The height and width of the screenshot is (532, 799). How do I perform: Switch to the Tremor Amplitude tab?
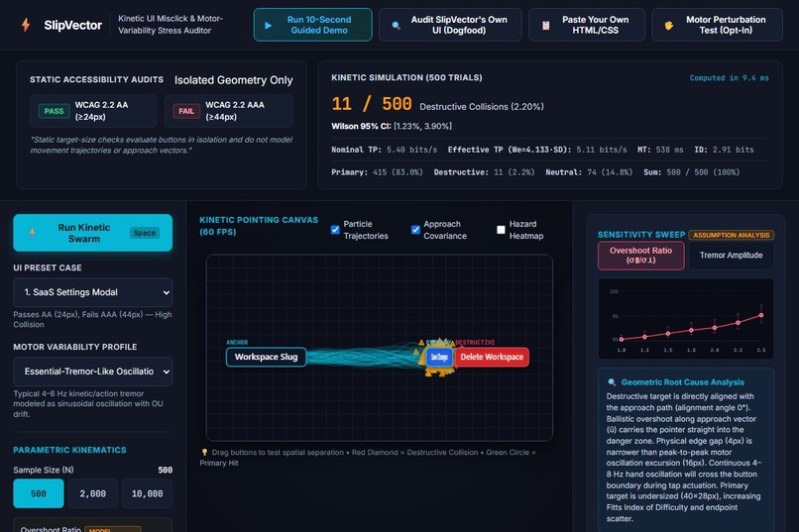pos(731,255)
